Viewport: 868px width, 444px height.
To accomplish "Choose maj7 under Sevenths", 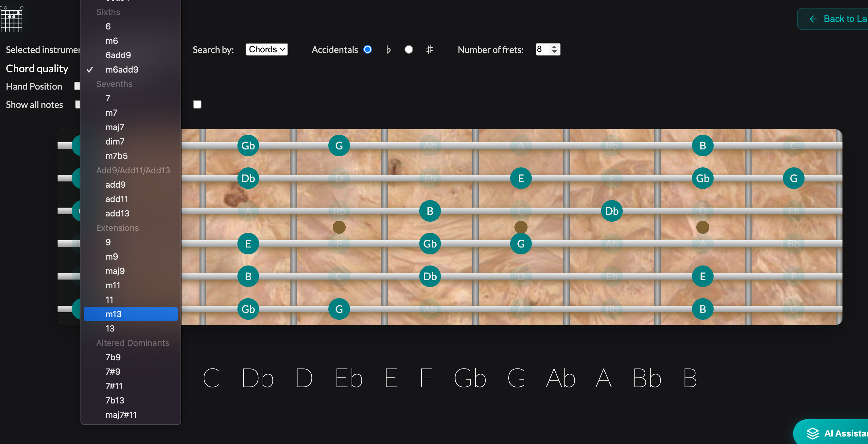I will (x=115, y=127).
